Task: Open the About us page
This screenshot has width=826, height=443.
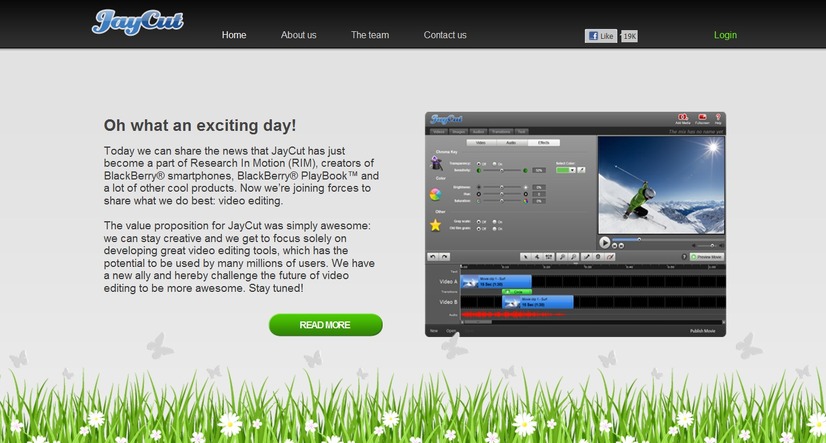Action: 298,35
